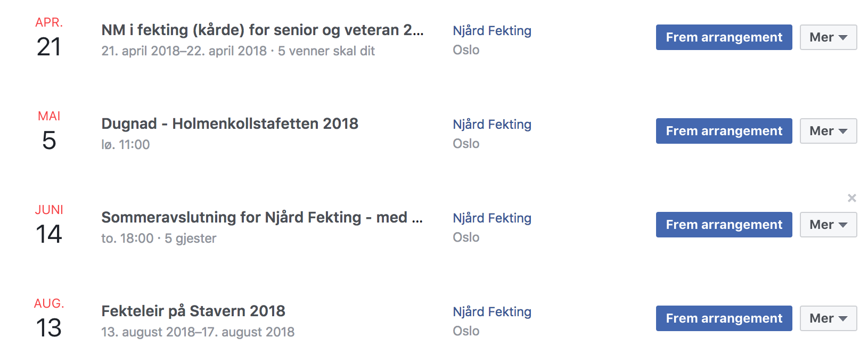Open Fekteleir på Stavern 2018 event
Viewport: 868px width, 362px height.
click(193, 311)
